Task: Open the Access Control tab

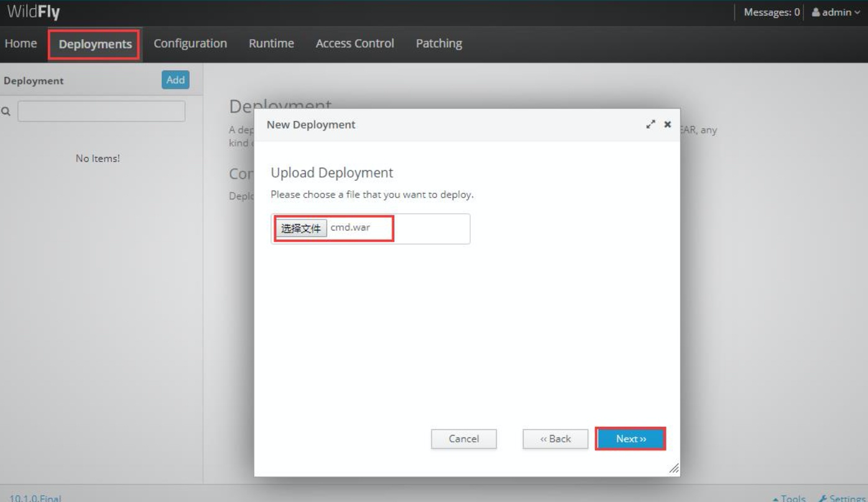Action: 354,43
